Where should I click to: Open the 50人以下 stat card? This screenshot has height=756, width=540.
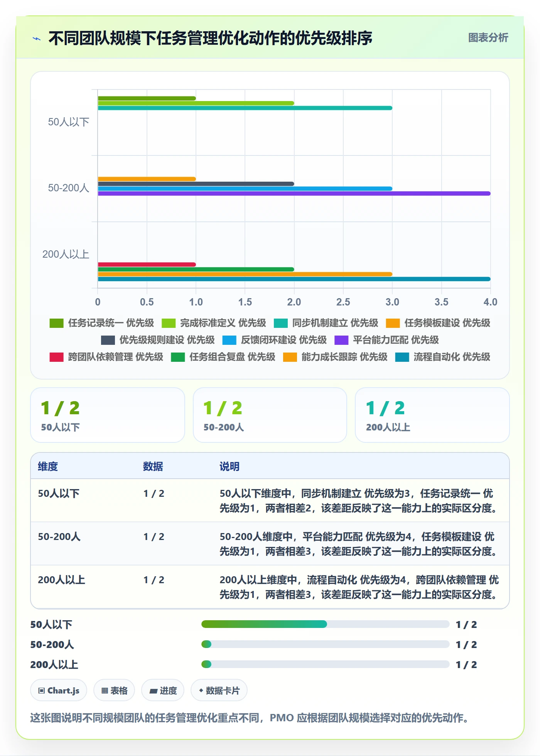tap(108, 415)
